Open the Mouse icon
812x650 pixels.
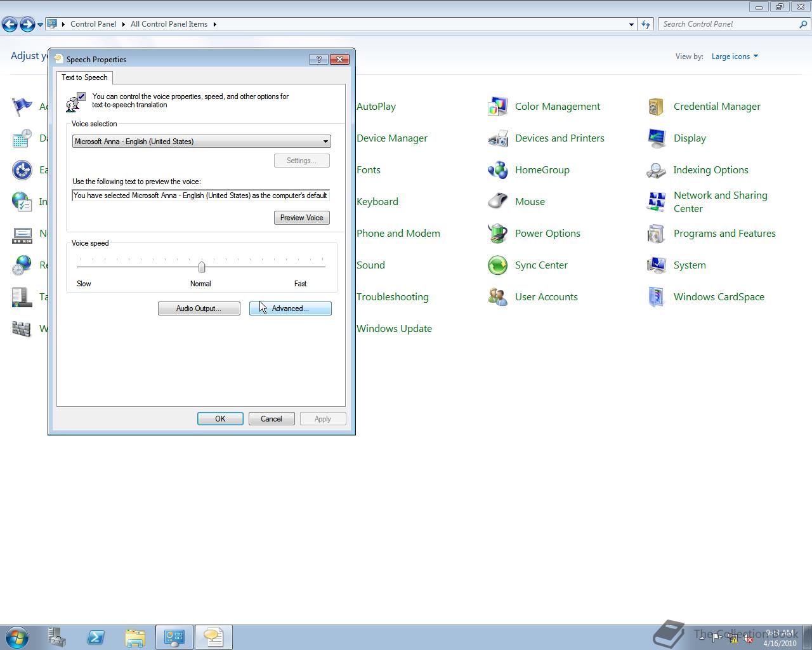point(498,202)
